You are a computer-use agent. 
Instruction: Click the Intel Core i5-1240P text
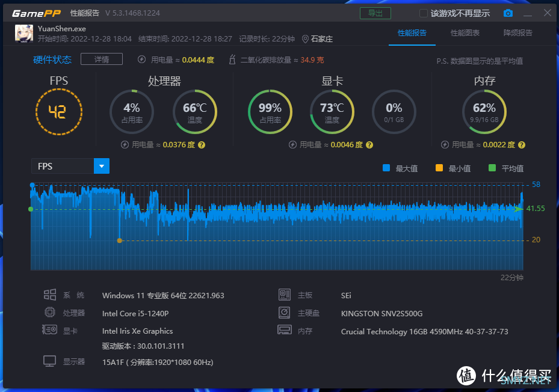click(x=135, y=314)
